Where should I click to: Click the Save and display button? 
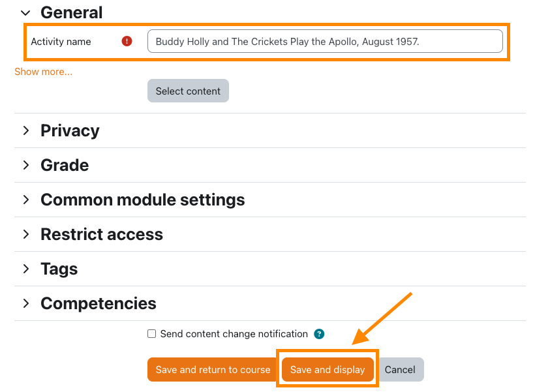(x=328, y=369)
